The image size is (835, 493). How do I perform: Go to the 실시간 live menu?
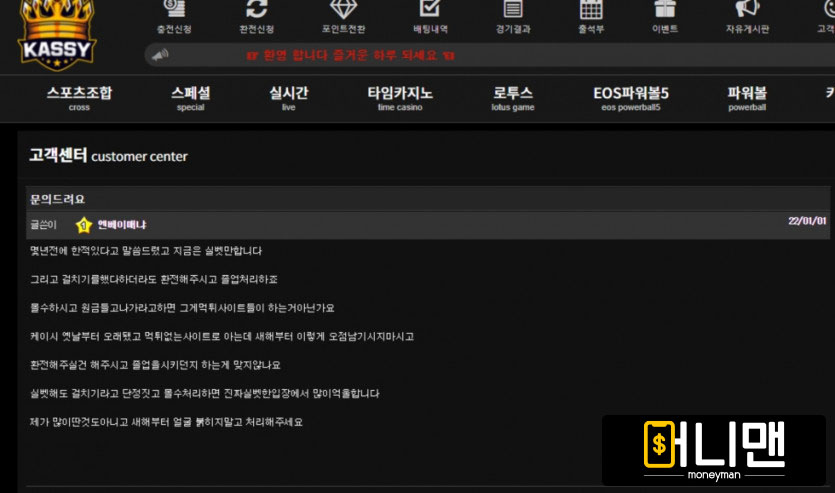[x=288, y=98]
